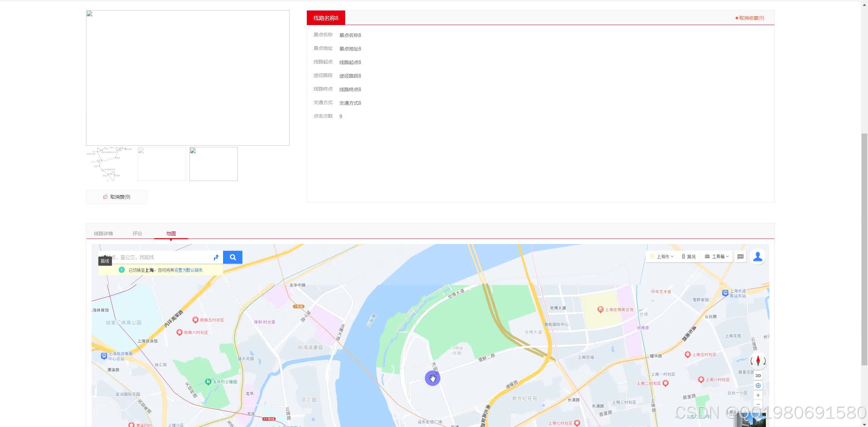Zoom out with the minus button
This screenshot has height=427, width=868.
[758, 404]
